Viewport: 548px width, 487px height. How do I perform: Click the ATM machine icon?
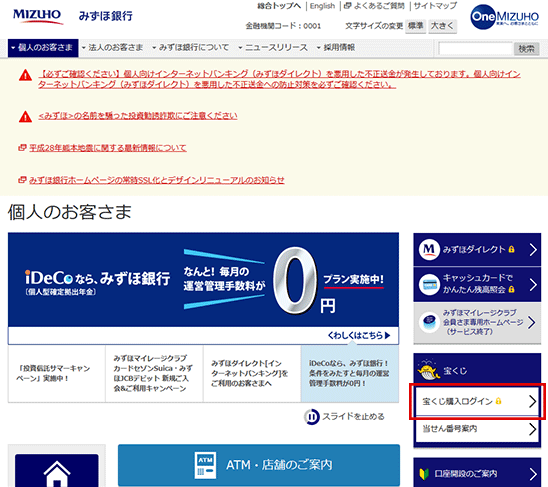click(205, 465)
